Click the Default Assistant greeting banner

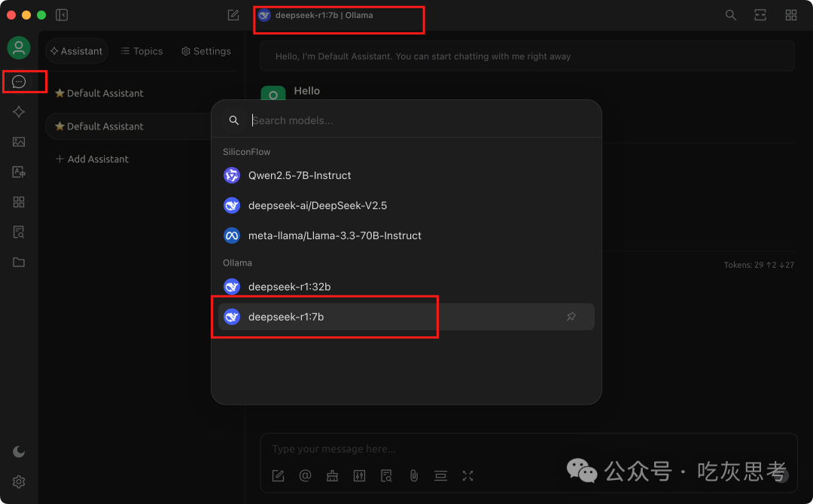[527, 56]
